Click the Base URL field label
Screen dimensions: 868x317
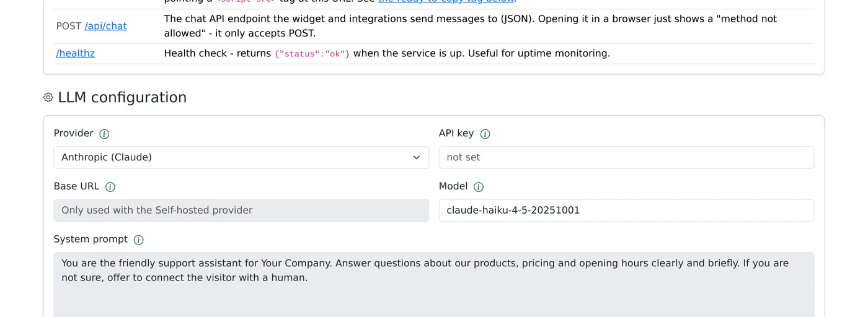[76, 186]
